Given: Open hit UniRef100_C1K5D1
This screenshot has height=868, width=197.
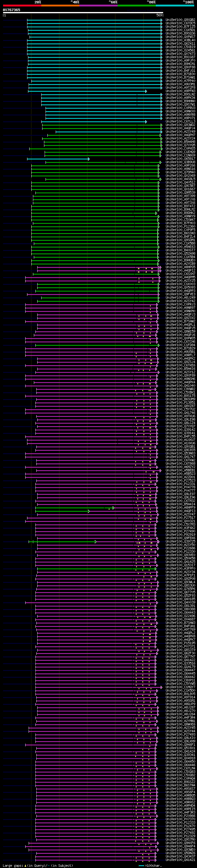Looking at the screenshot, I should (180, 30).
